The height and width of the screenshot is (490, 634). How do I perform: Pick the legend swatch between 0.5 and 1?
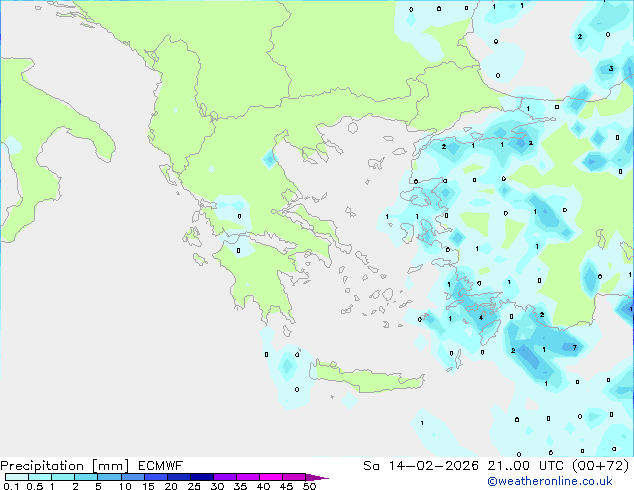pos(40,477)
